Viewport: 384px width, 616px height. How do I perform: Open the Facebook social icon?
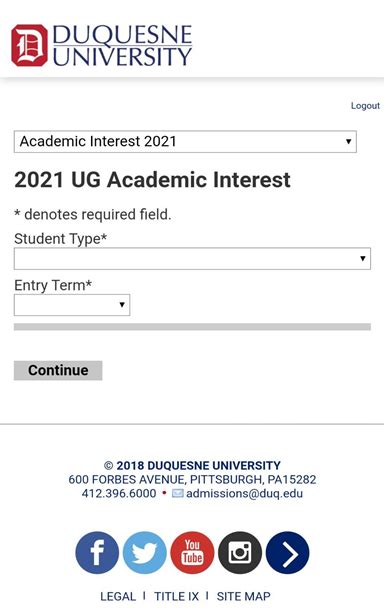tap(97, 552)
